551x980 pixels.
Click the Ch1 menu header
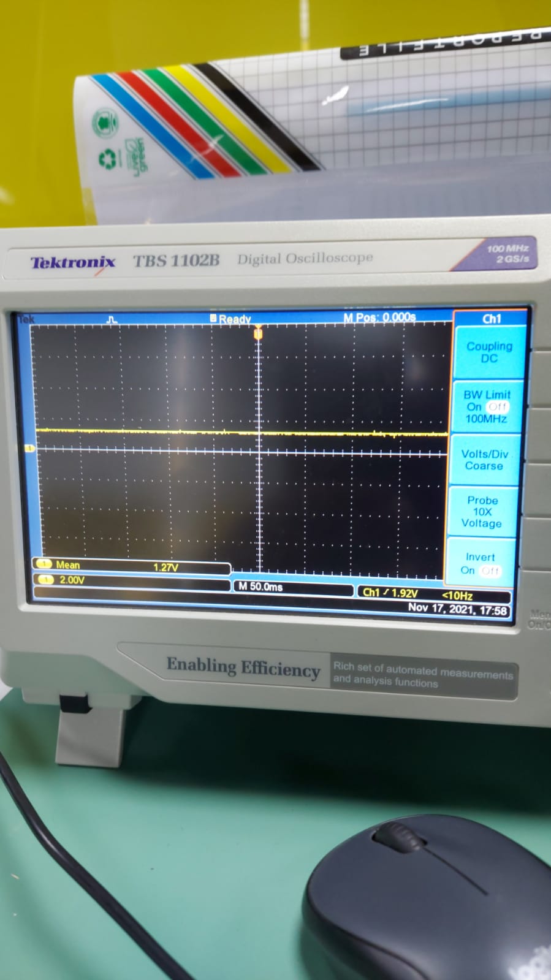point(491,319)
